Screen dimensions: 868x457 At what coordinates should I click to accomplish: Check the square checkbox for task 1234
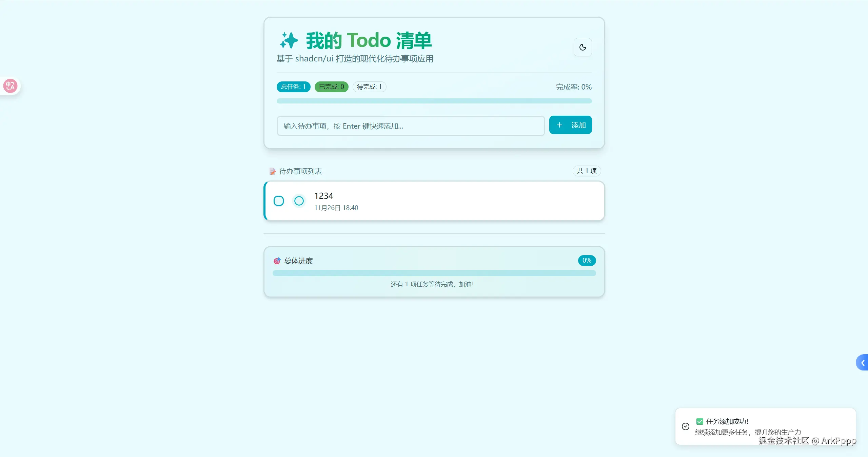(x=279, y=201)
